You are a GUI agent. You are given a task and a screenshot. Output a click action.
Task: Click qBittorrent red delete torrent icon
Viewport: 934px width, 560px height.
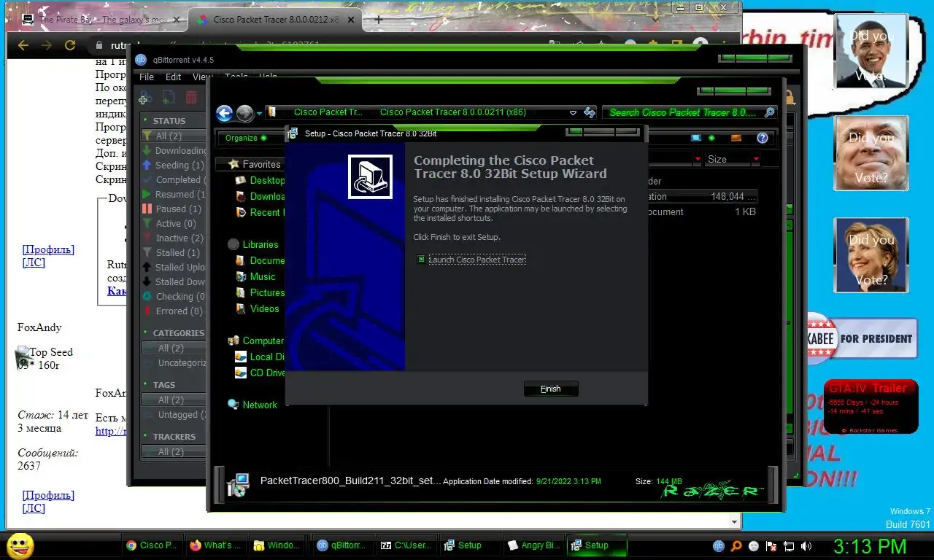[191, 98]
